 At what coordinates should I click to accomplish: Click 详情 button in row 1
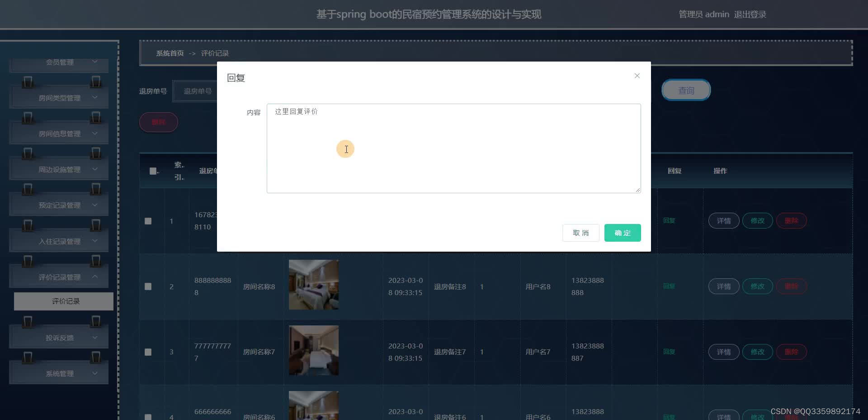point(724,221)
